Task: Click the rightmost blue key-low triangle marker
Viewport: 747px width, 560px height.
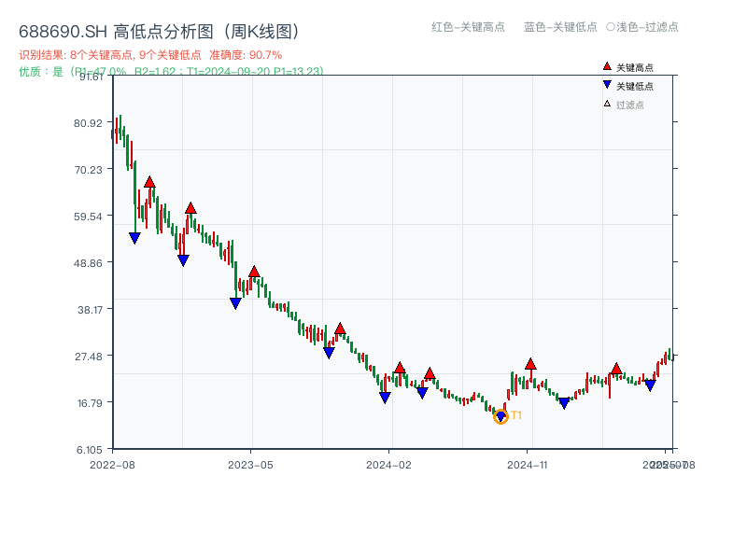Action: [x=649, y=385]
